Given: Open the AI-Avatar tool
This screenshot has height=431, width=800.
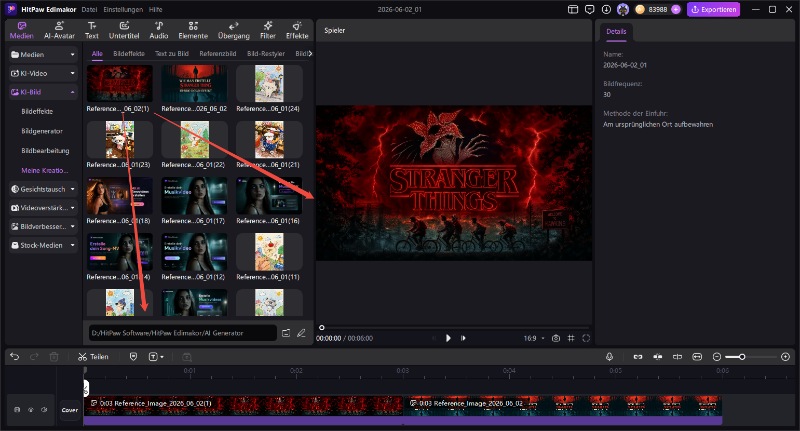Looking at the screenshot, I should [59, 30].
